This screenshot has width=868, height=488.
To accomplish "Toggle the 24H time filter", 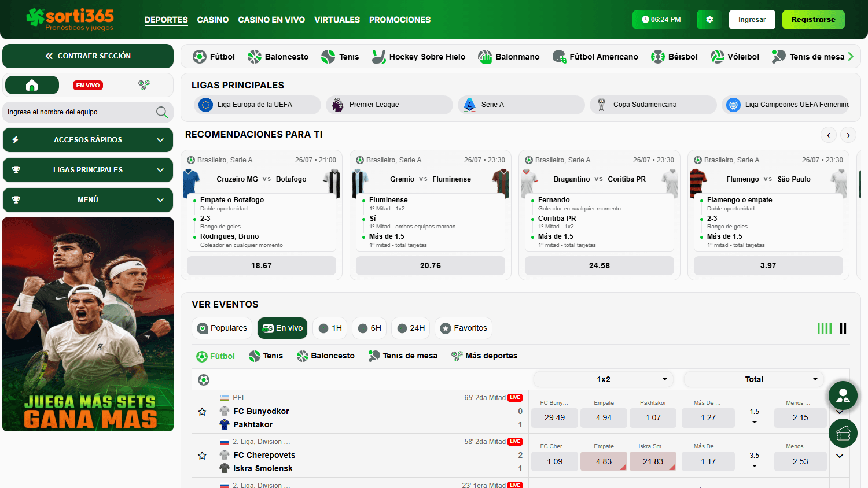I will (x=411, y=328).
